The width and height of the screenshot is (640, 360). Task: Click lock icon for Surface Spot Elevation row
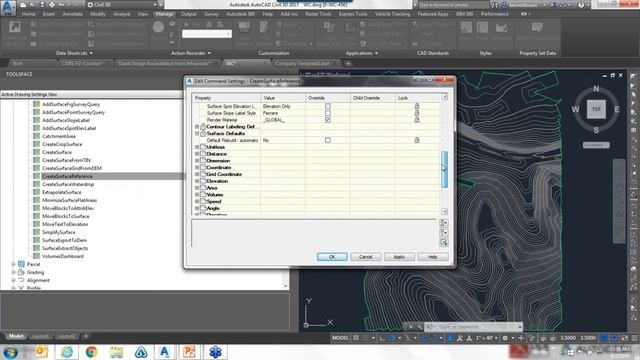[417, 106]
